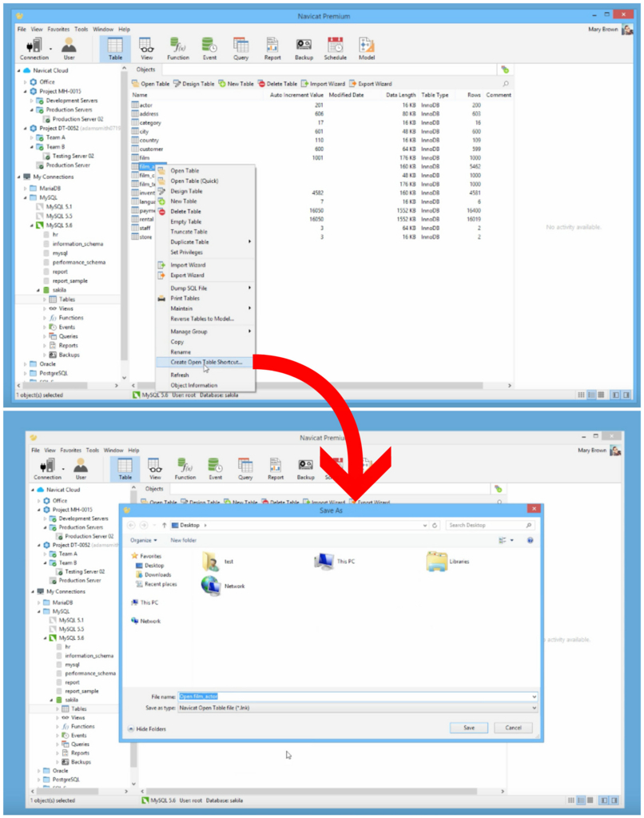
Task: Open the test user folder in the Save As dialog
Action: coord(212,562)
